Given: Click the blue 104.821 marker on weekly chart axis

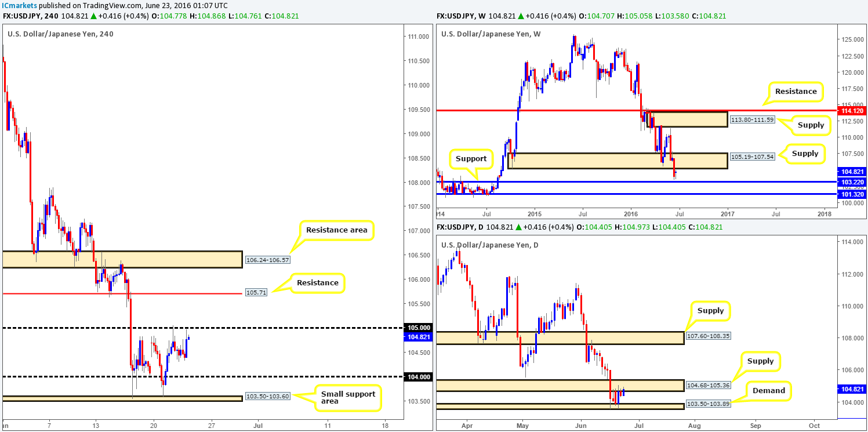Looking at the screenshot, I should pyautogui.click(x=852, y=172).
